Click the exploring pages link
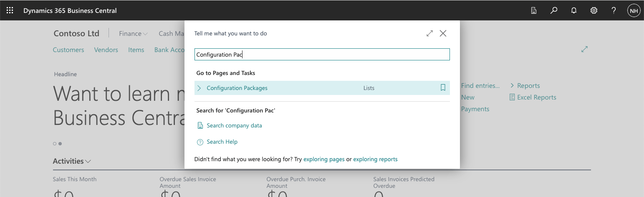644x197 pixels. (x=324, y=159)
